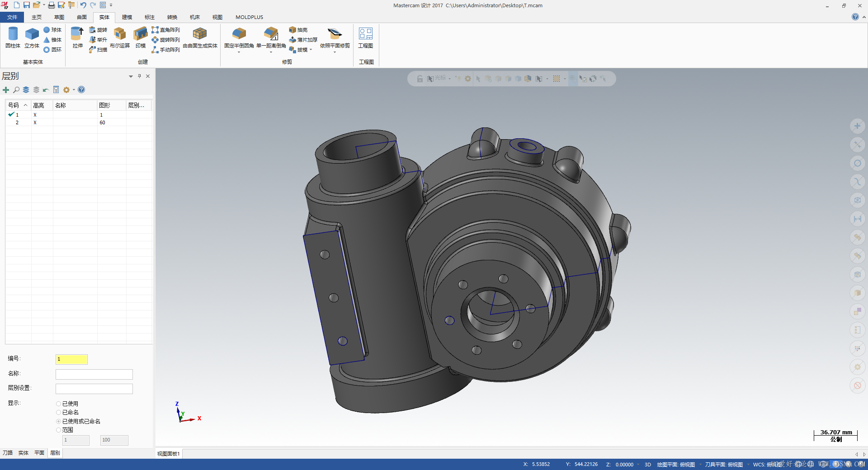Select the 已使用 display radio button
Viewport: 868px width, 470px height.
[x=58, y=404]
